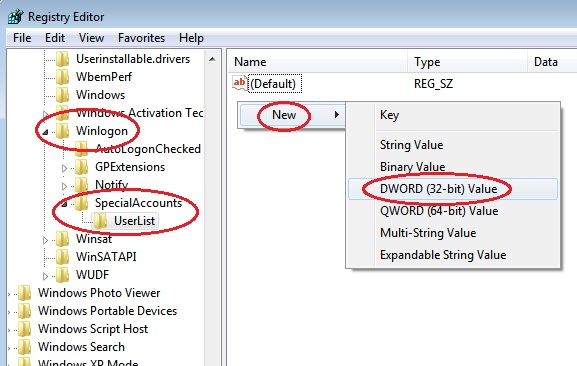Image resolution: width=577 pixels, height=366 pixels.
Task: Choose Binary Value from the submenu
Action: pyautogui.click(x=453, y=167)
